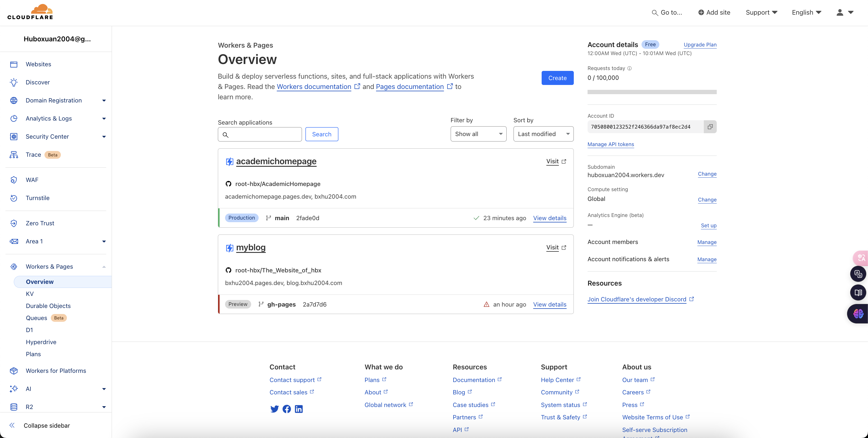Copy the Account ID with copy icon
Screen dimensions: 868x438
coord(710,127)
